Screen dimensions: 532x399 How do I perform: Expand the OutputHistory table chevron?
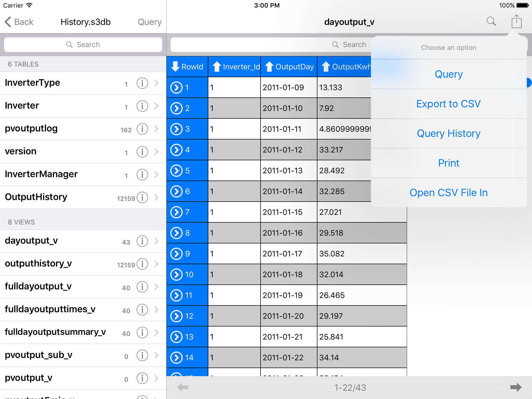(156, 197)
